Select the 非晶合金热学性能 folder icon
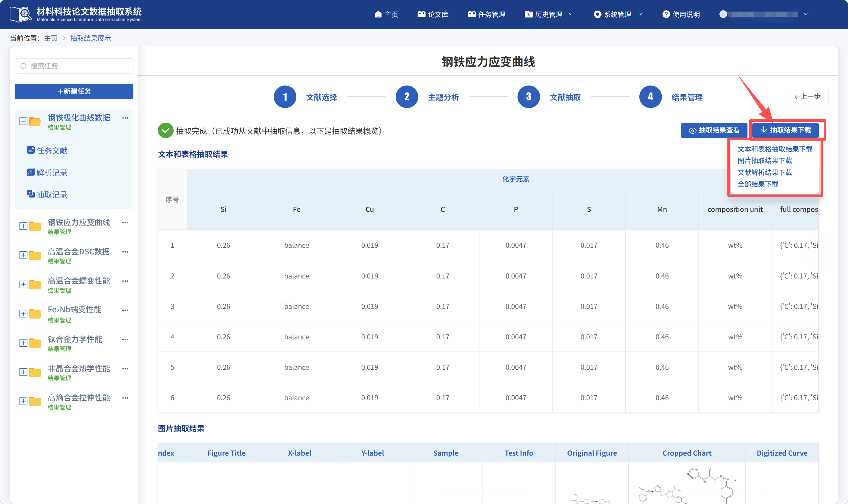The image size is (848, 504). tap(35, 372)
